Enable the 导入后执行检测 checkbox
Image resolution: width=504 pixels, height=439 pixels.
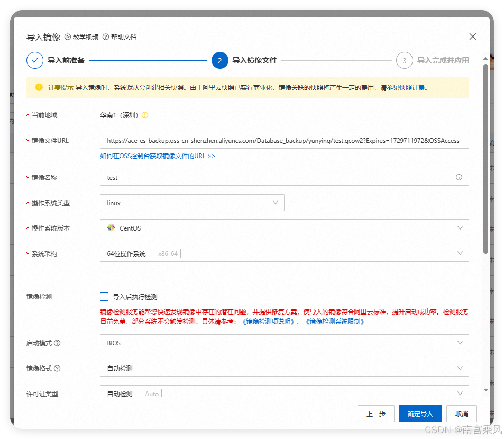104,297
